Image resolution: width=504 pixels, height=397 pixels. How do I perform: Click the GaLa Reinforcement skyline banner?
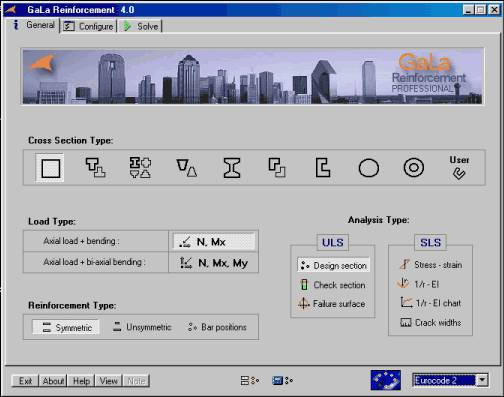pyautogui.click(x=253, y=76)
